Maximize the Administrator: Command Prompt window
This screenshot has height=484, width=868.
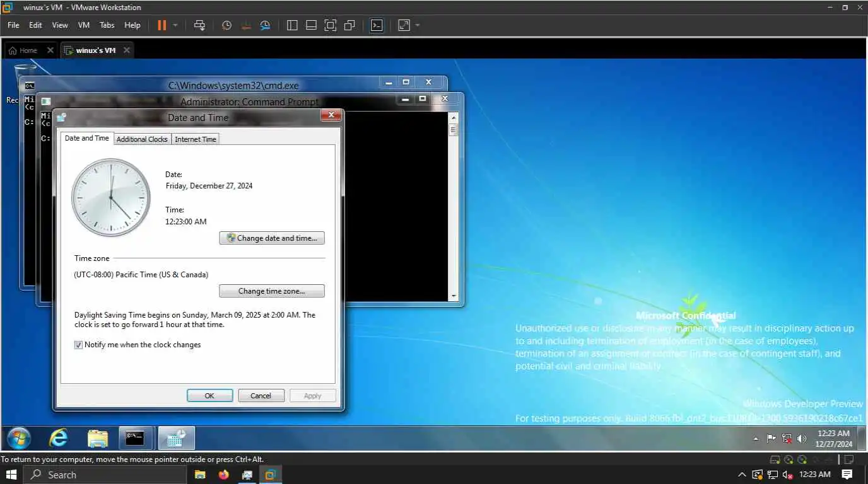(423, 99)
